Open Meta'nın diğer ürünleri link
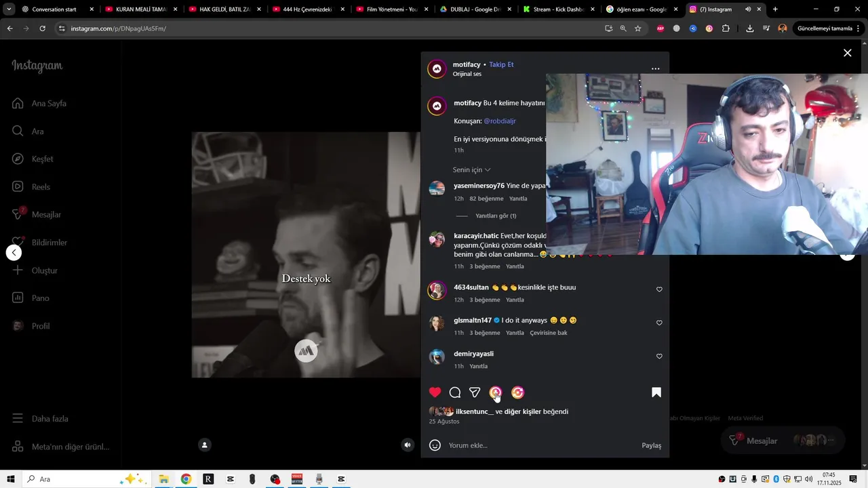The width and height of the screenshot is (868, 488). [x=60, y=447]
